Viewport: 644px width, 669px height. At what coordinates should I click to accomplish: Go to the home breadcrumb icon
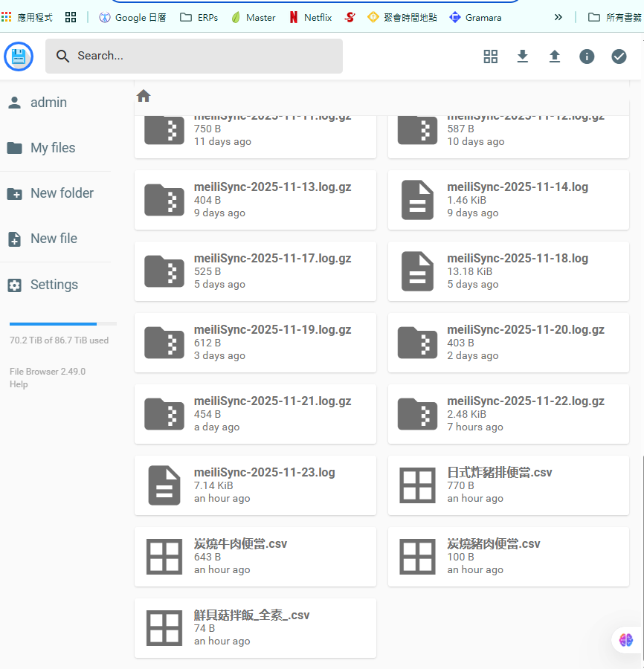pos(144,96)
